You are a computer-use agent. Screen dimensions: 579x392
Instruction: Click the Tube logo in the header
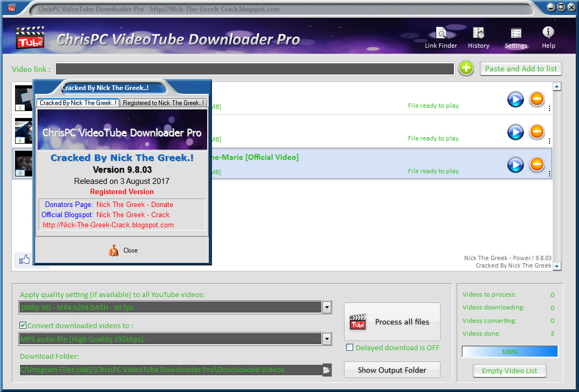tap(30, 38)
